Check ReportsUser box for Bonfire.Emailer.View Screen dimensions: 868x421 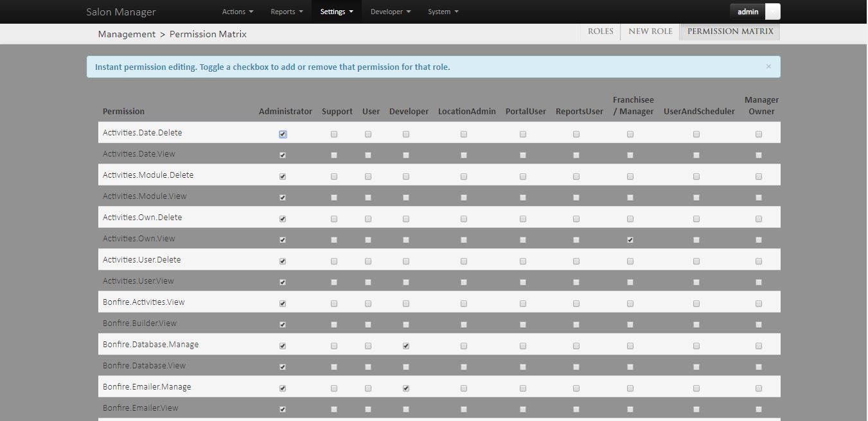tap(576, 409)
